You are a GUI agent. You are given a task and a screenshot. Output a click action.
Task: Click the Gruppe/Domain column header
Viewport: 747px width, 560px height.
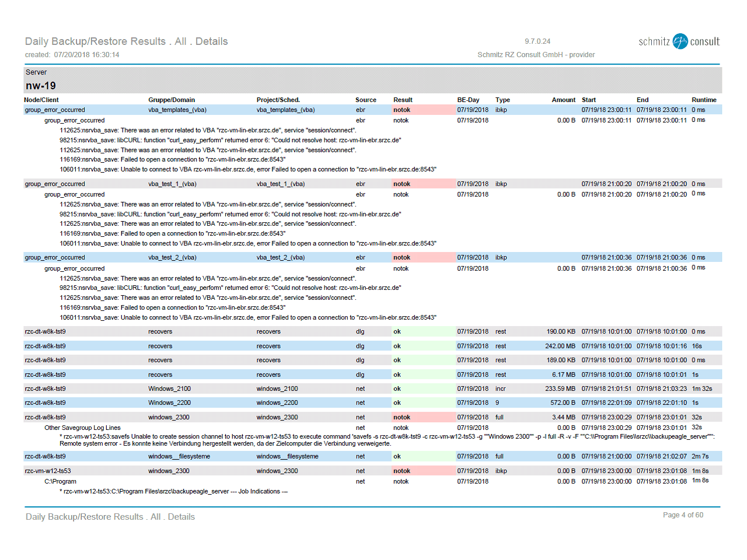[x=172, y=100]
